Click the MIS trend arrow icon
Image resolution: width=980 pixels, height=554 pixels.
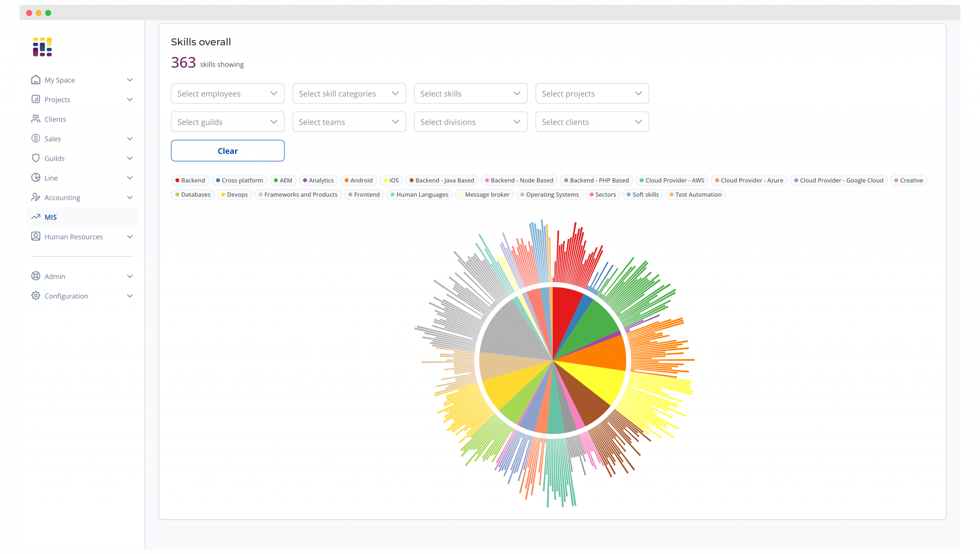tap(36, 217)
